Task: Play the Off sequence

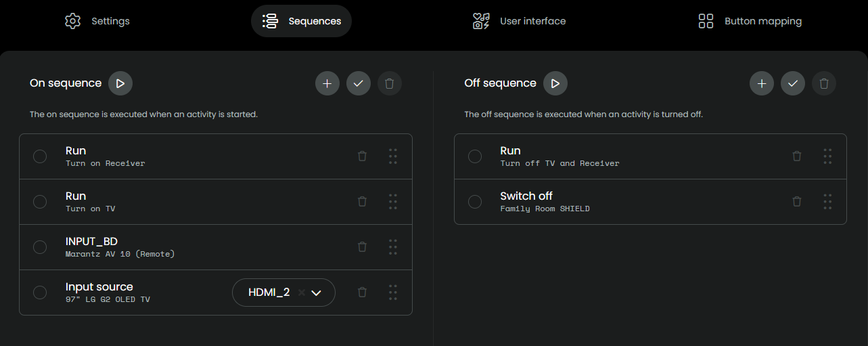Action: click(x=555, y=83)
